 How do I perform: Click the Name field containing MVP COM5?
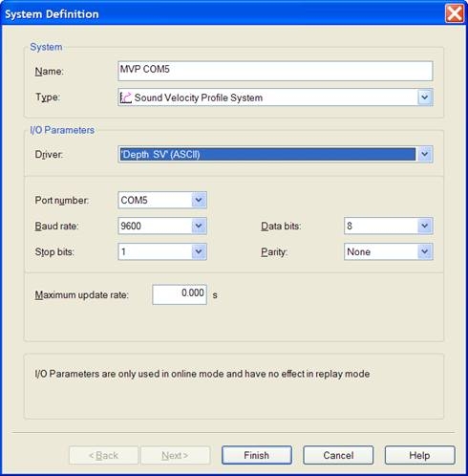click(x=275, y=71)
